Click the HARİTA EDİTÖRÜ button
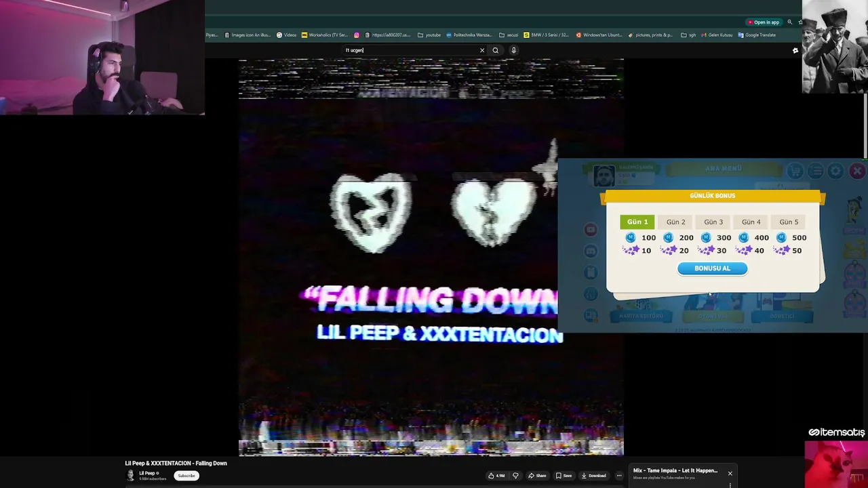868x488 pixels. tap(641, 316)
